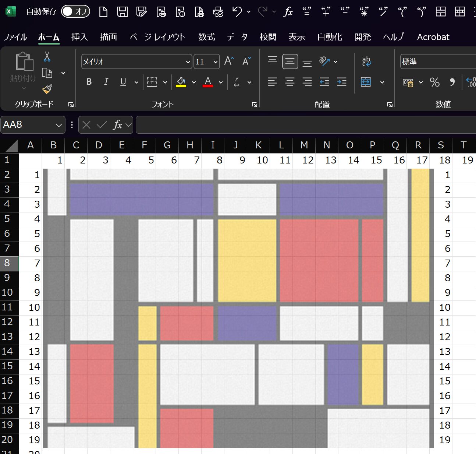The image size is (476, 454).
Task: Switch to the 挿入 tab
Action: (x=79, y=37)
